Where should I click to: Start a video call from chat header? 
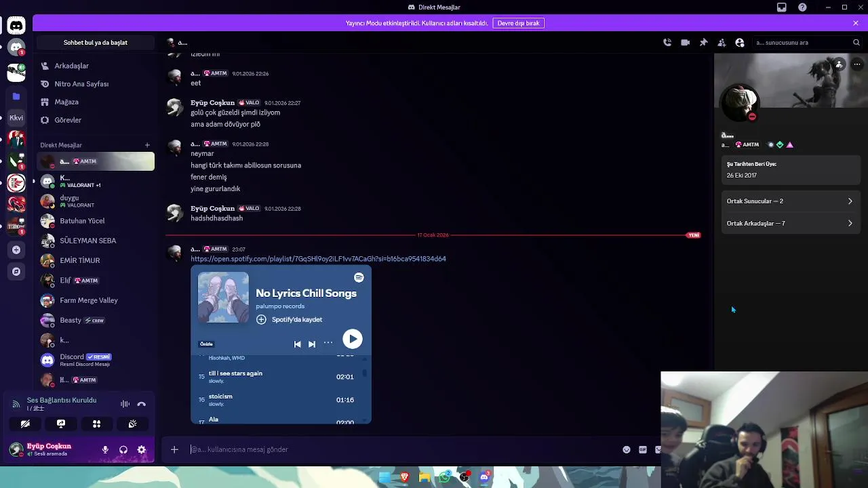point(686,43)
